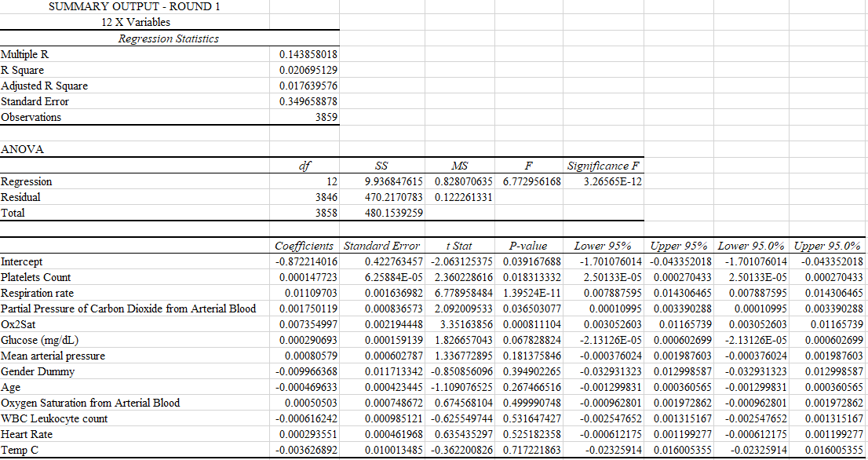The image size is (868, 460).
Task: Click the 'Coefficients' column header
Action: 305,246
